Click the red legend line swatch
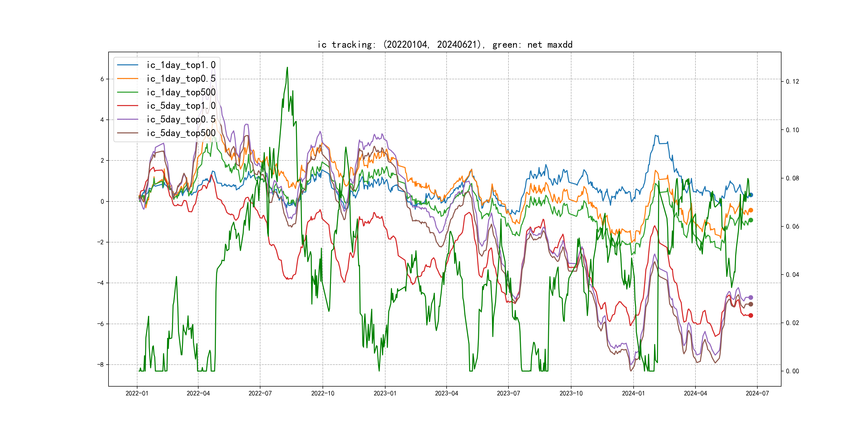The height and width of the screenshot is (434, 868). click(127, 106)
